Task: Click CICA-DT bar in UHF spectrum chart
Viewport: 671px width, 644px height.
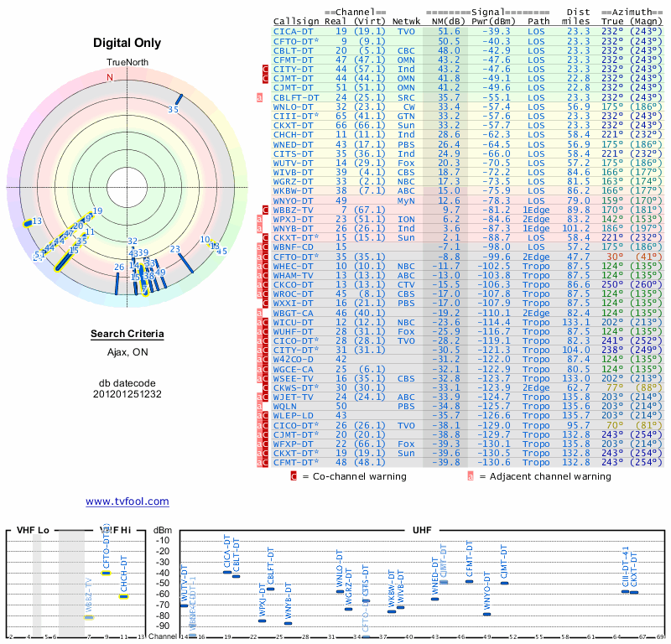Action: (227, 572)
